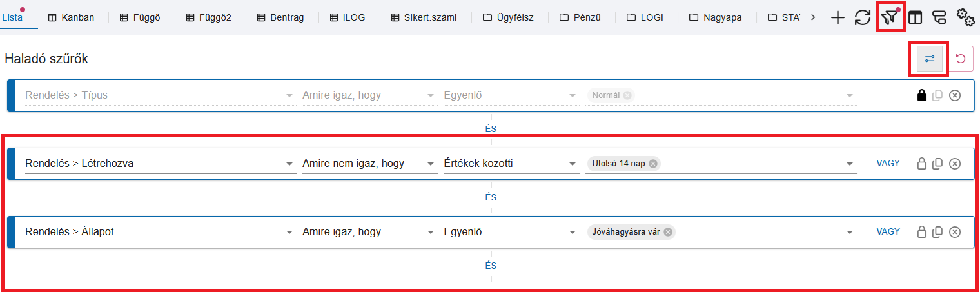The height and width of the screenshot is (301, 980).
Task: Open the column layout icon
Action: tap(915, 17)
